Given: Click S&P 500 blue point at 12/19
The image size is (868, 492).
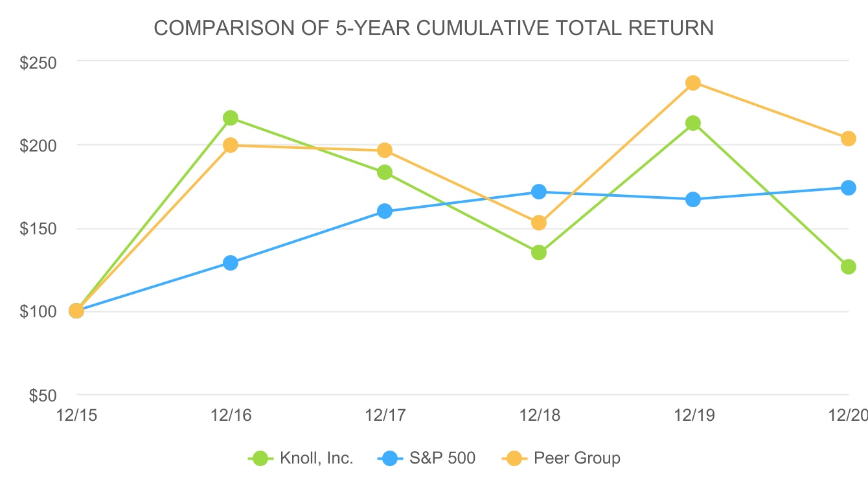Looking at the screenshot, I should [x=693, y=199].
